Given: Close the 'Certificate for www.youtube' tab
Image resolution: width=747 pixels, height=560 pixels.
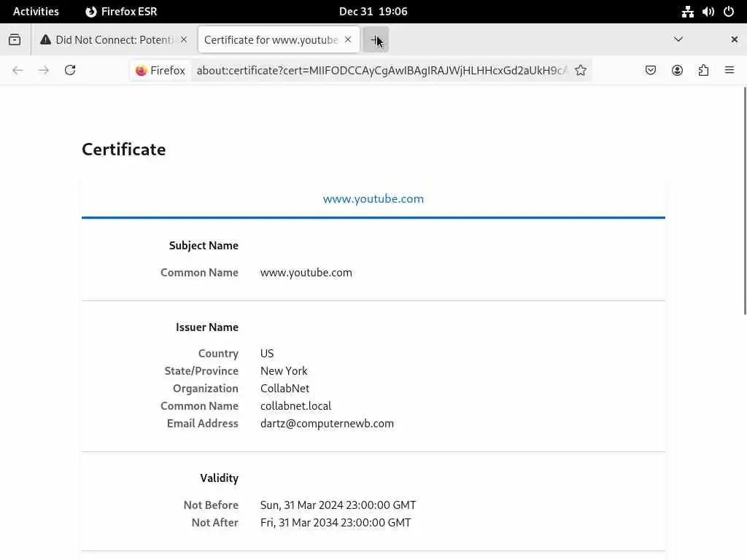Looking at the screenshot, I should (x=348, y=39).
